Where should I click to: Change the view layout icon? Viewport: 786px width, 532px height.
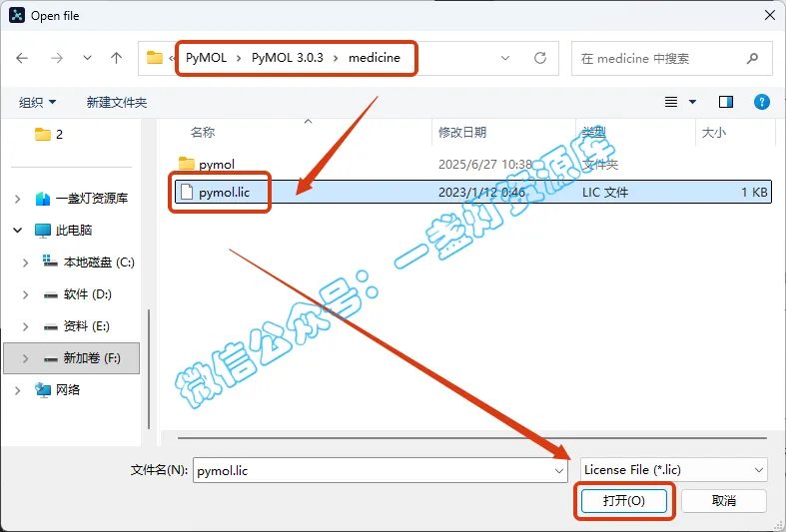coord(671,102)
